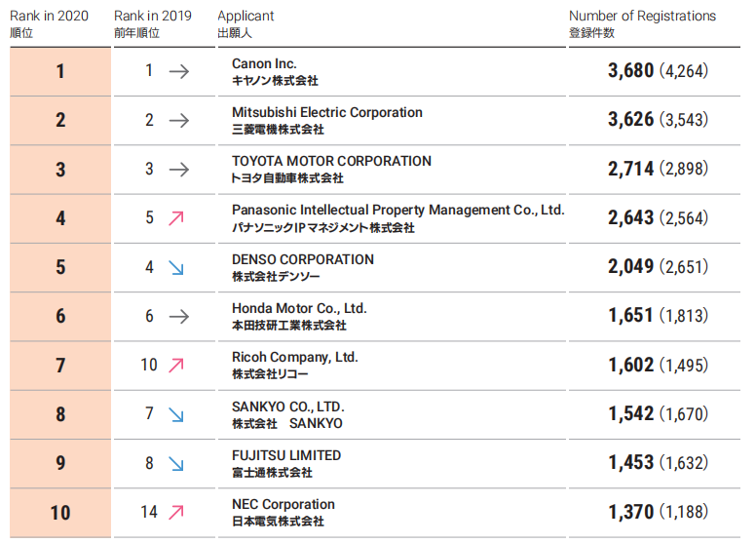This screenshot has height=543, width=756.
Task: Click the blue down arrow in FUJITSU row
Action: point(176,463)
